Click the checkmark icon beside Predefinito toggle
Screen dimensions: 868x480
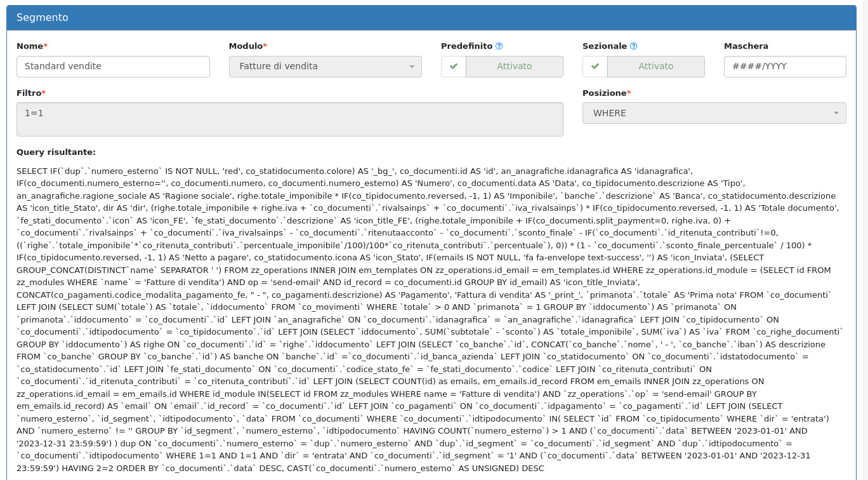tap(454, 67)
